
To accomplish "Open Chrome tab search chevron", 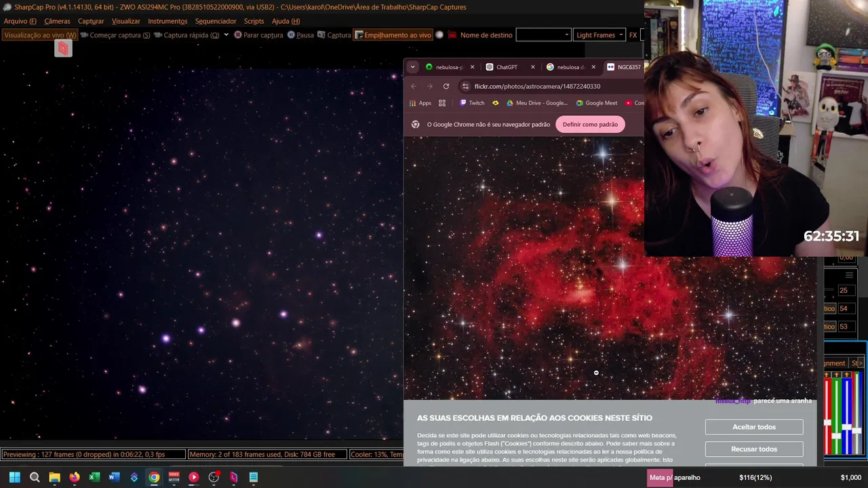I will point(412,67).
